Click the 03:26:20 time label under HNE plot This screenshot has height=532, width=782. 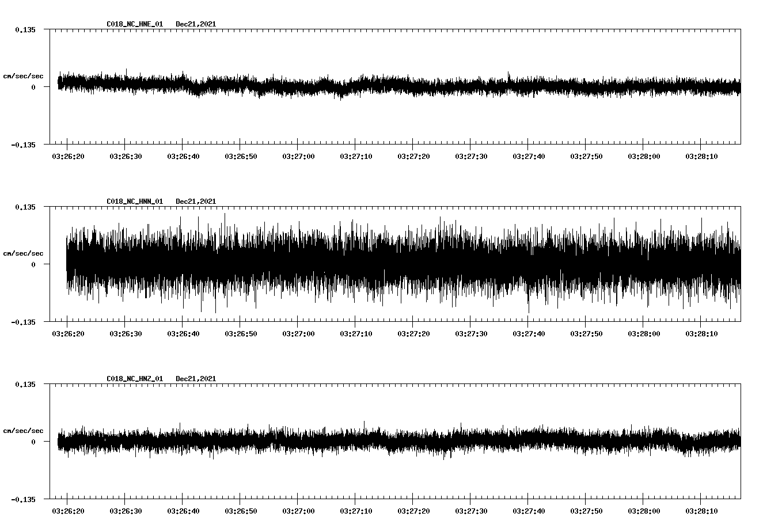[x=68, y=156]
